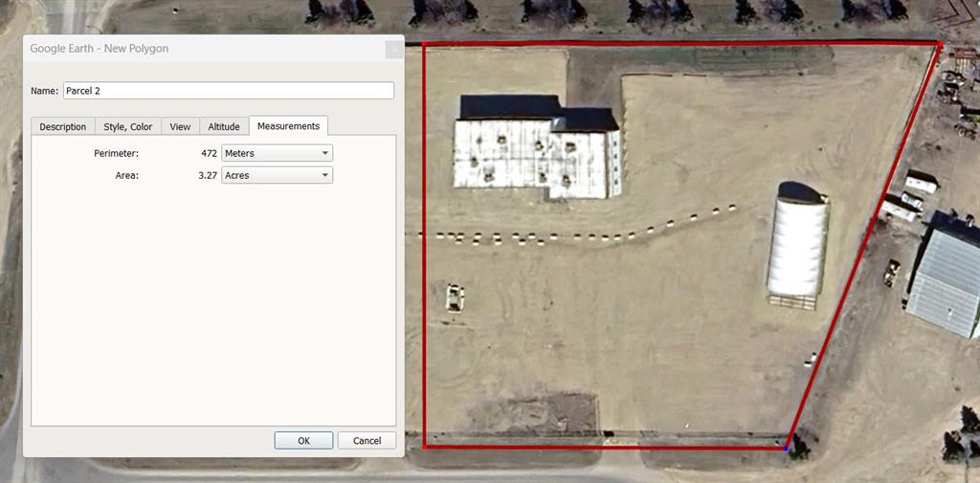Close the New Polygon dialog
The height and width of the screenshot is (483, 980).
[x=393, y=50]
